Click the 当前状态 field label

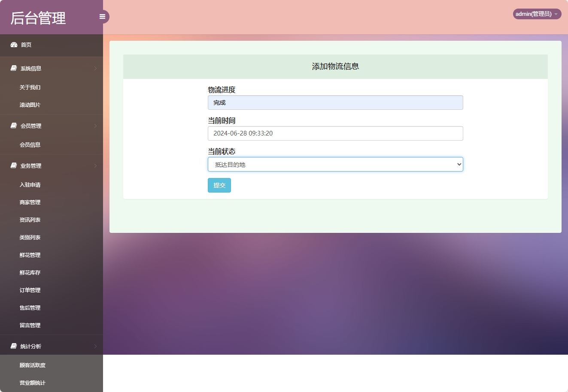click(222, 151)
